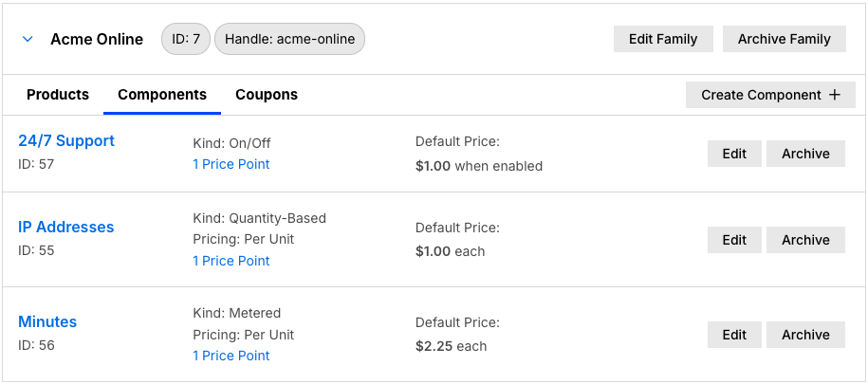Click the Edit Family button

click(663, 39)
